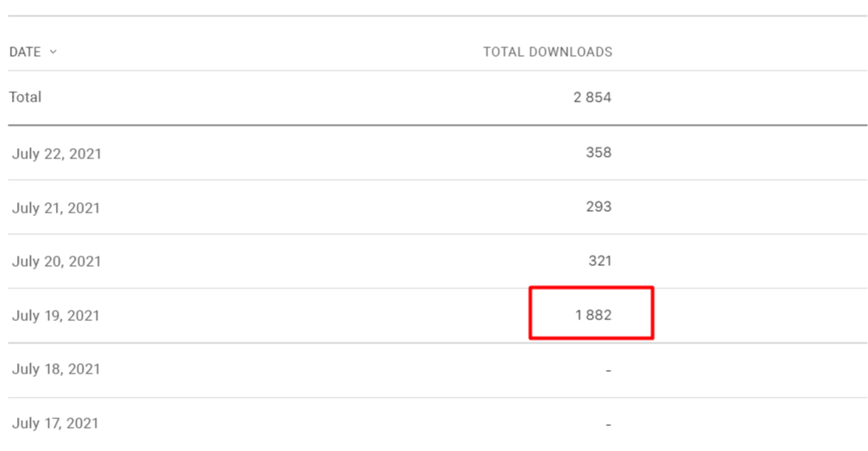The height and width of the screenshot is (451, 868).
Task: Select the July 18, 2021 row
Action: (437, 369)
